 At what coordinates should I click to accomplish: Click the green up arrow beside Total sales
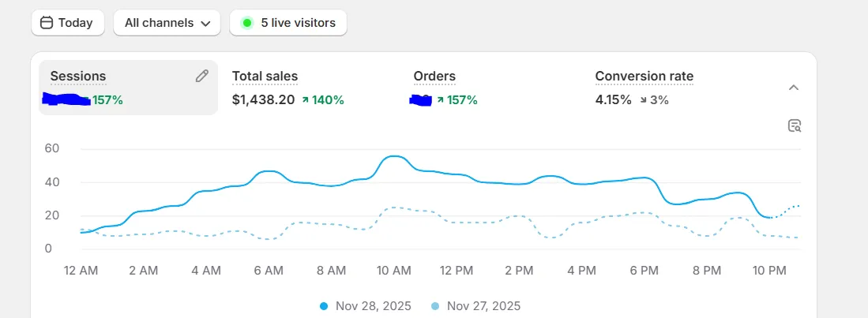tap(305, 100)
